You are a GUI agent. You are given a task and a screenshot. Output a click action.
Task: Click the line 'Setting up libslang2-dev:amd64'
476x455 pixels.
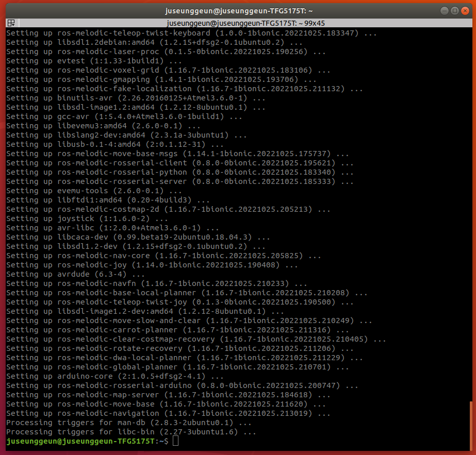pos(126,135)
